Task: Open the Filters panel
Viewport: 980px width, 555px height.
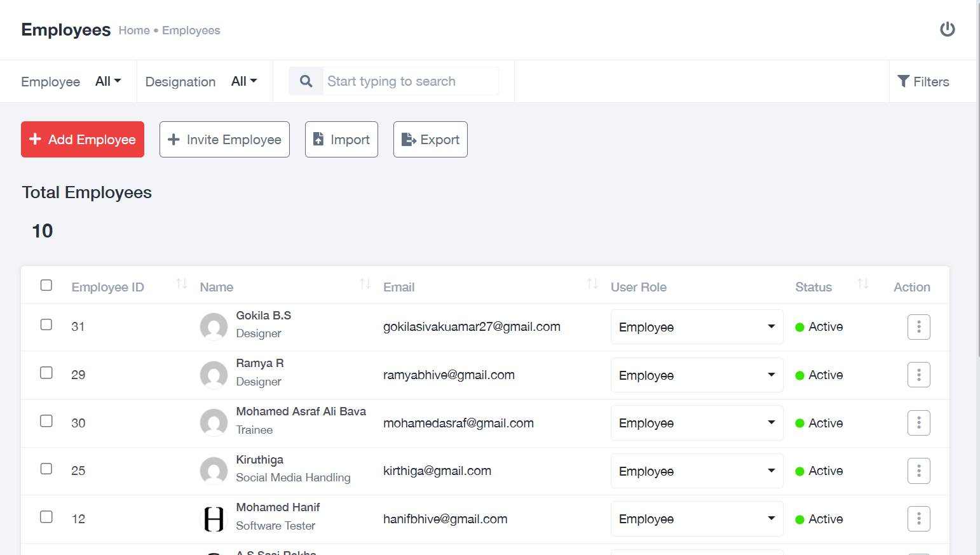Action: [923, 81]
